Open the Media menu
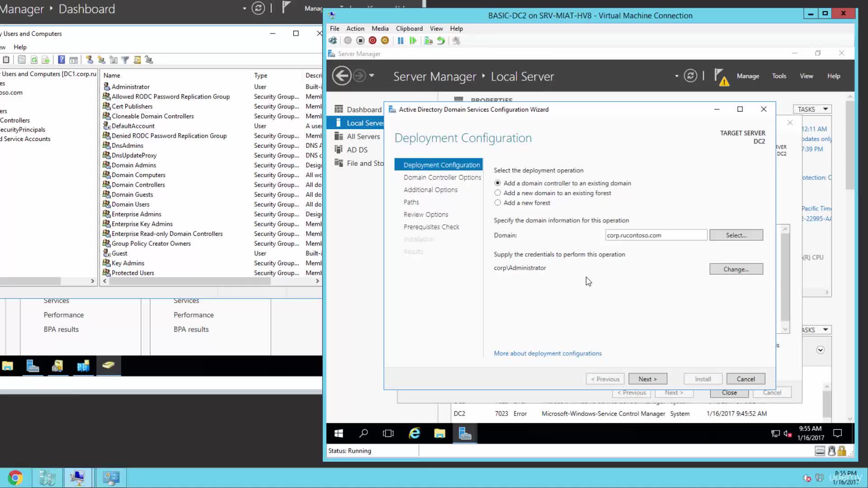The image size is (868, 488). [380, 28]
